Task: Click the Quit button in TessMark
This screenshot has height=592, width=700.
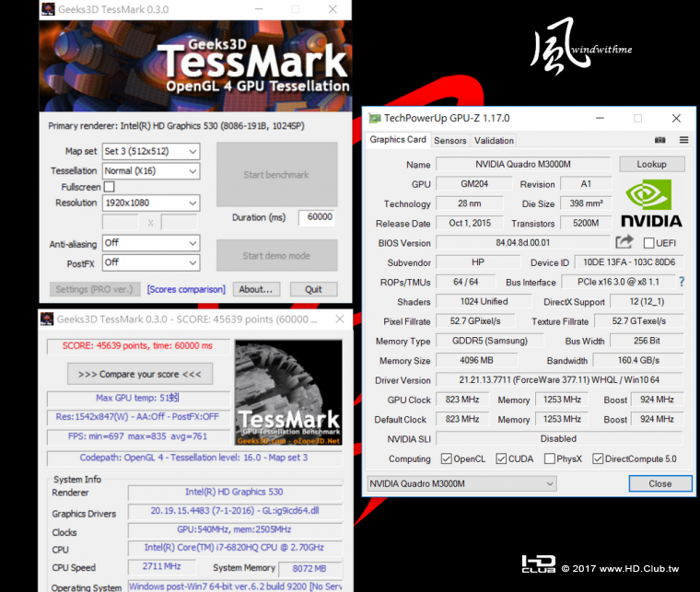Action: coord(313,289)
